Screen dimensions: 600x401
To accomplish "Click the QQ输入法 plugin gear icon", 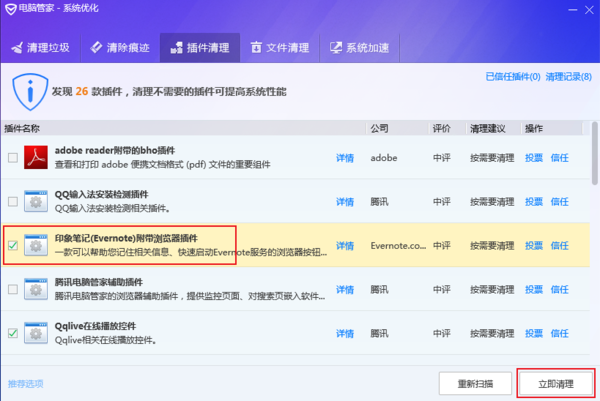I will point(37,201).
